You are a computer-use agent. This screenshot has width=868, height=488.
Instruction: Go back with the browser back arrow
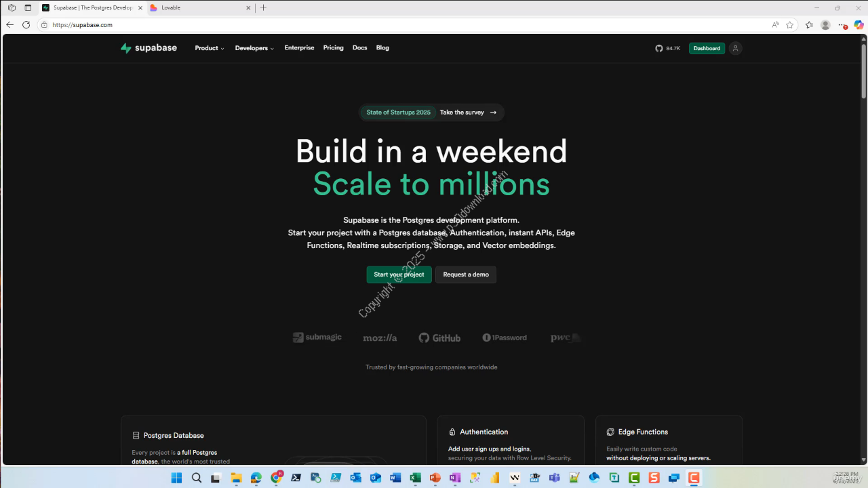9,24
